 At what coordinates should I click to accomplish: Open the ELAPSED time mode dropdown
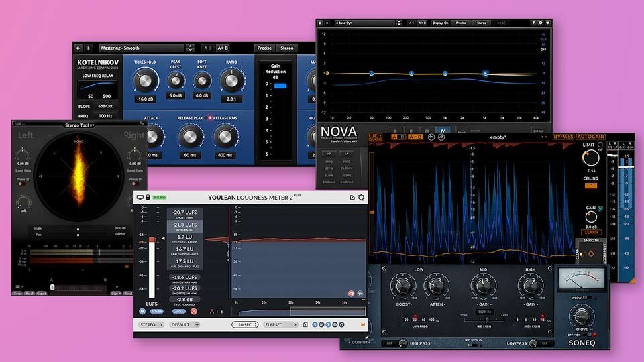[x=280, y=324]
